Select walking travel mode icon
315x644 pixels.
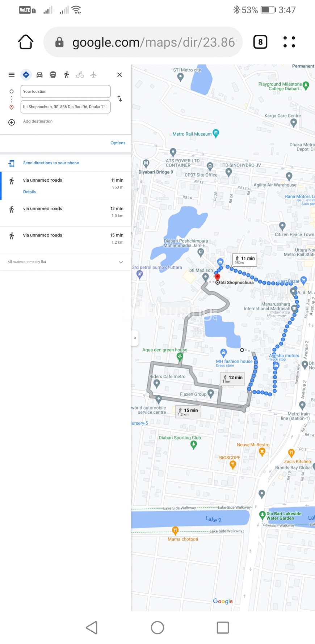67,75
